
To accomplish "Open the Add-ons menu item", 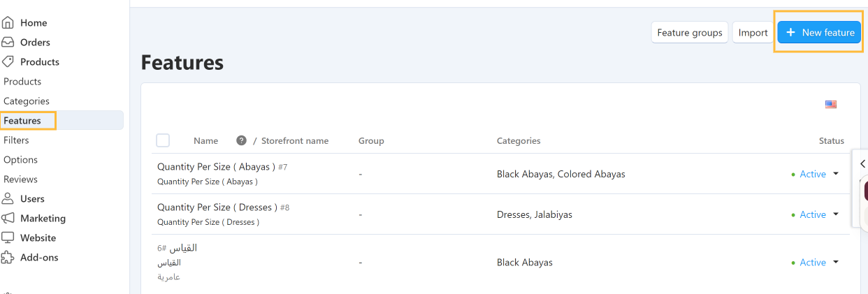I will pos(39,257).
